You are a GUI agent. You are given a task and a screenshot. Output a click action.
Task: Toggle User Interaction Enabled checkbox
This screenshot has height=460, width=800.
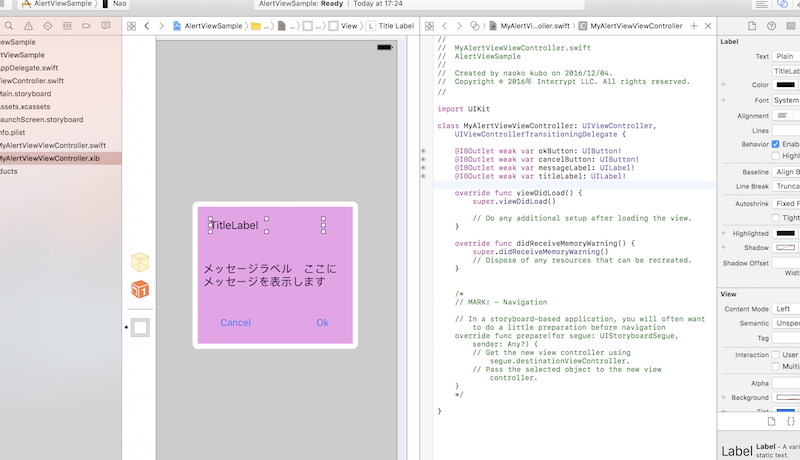776,354
